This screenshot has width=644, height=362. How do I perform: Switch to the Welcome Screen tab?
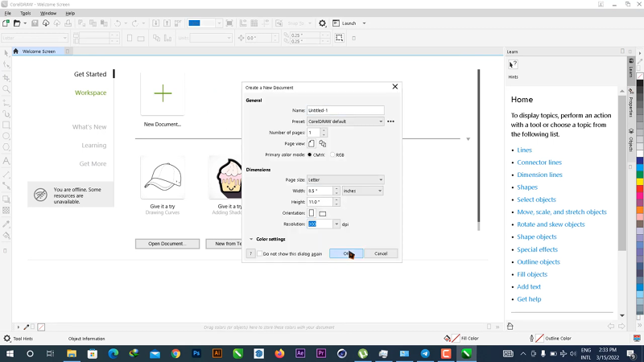39,51
